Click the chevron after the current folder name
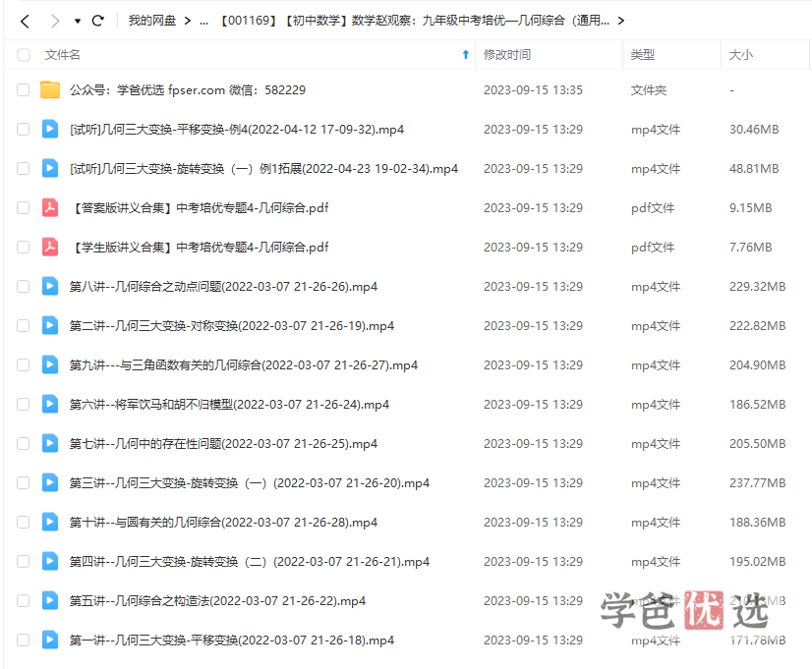The height and width of the screenshot is (669, 812). pyautogui.click(x=621, y=21)
